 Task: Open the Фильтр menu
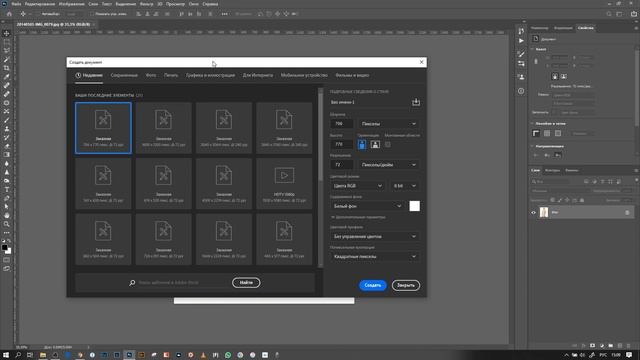tap(146, 4)
